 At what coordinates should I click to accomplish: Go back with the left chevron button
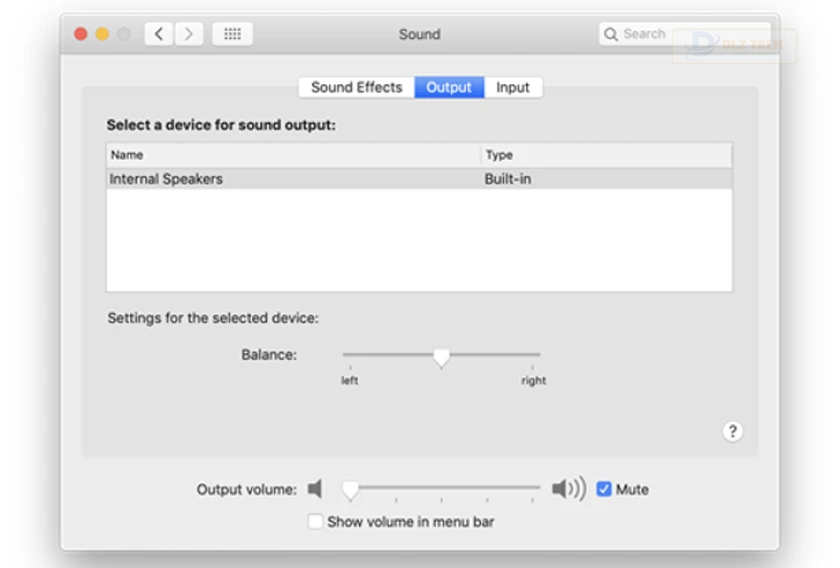159,34
